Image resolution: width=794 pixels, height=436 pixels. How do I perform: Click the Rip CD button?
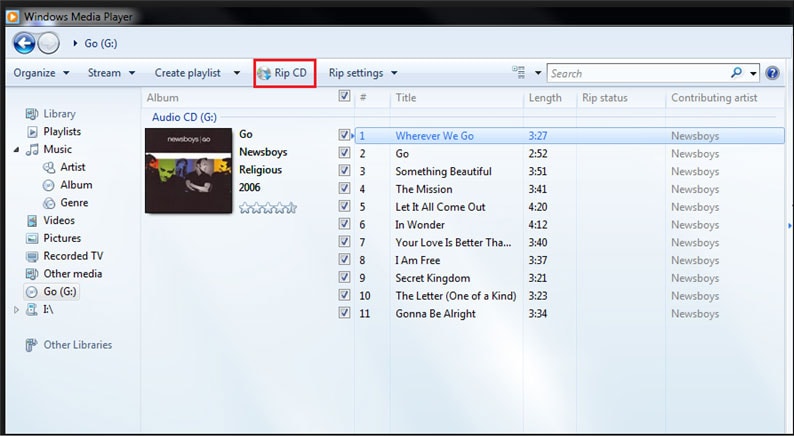(x=285, y=73)
